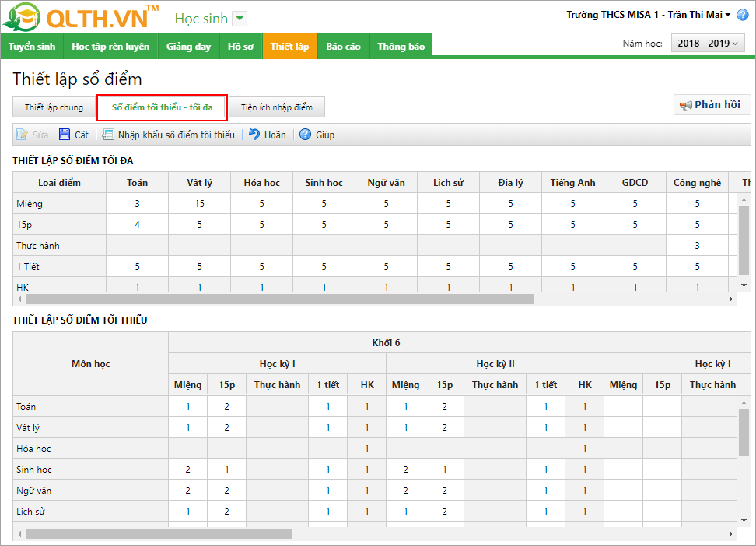Open the Hồ sơ menu
Image resolution: width=756 pixels, height=546 pixels.
tap(240, 47)
